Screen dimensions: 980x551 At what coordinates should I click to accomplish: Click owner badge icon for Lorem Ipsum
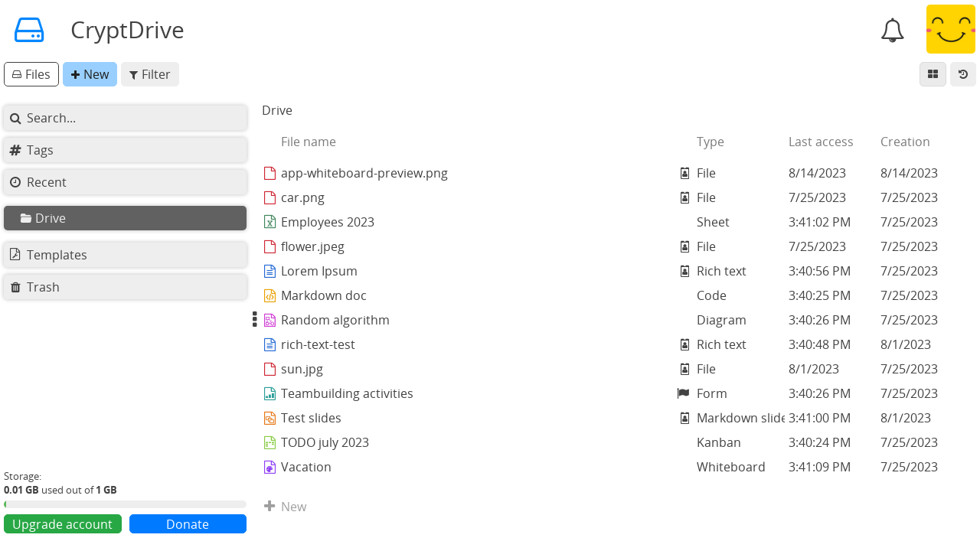point(684,271)
